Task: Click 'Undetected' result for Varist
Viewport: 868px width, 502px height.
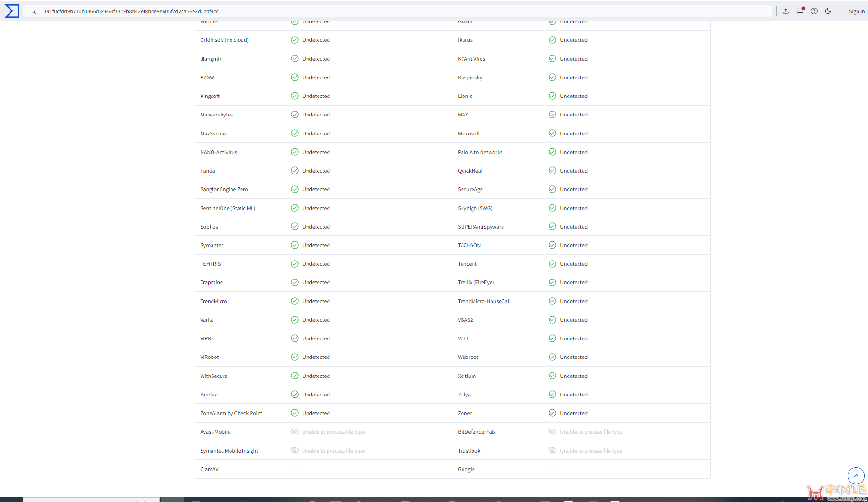Action: (x=316, y=320)
